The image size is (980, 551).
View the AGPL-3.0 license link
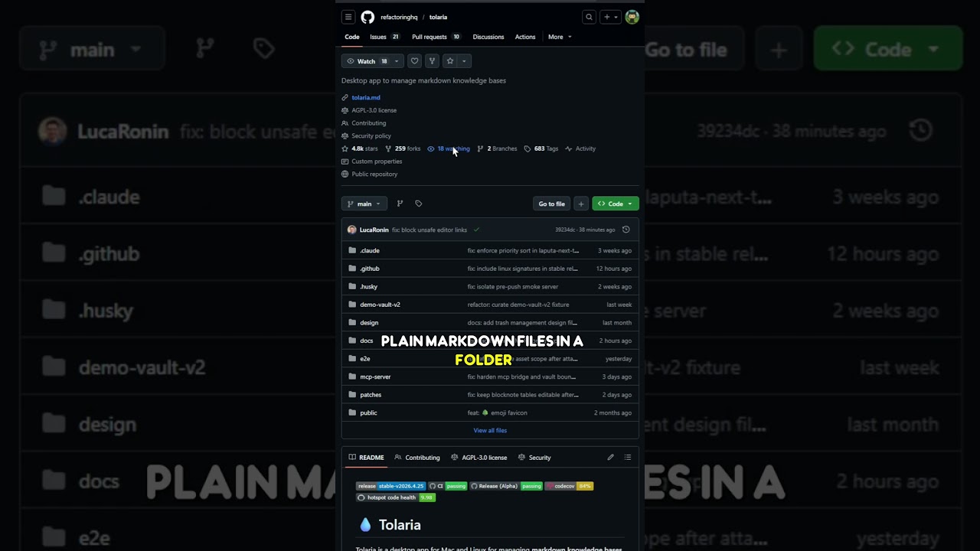[374, 110]
